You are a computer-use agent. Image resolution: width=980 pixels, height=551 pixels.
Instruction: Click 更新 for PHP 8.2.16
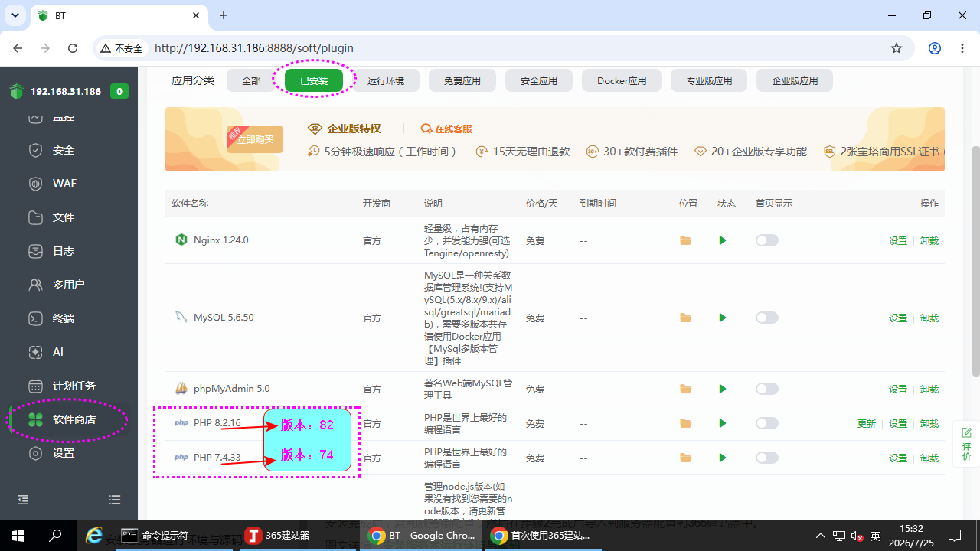pyautogui.click(x=867, y=423)
